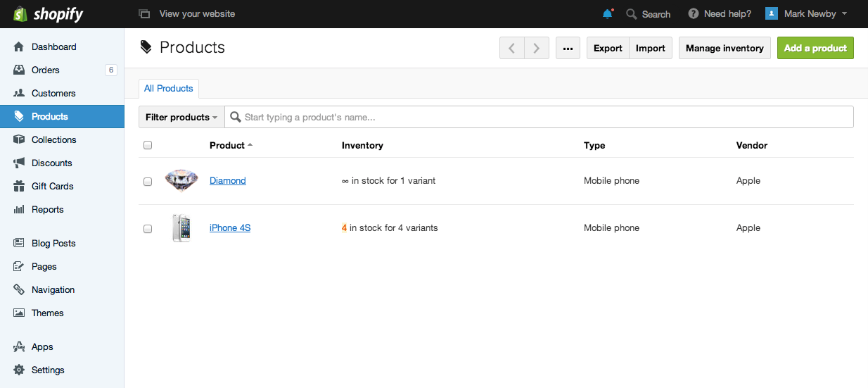Click the Gift Cards gift icon
Screen dimensions: 868x388
[x=19, y=186]
